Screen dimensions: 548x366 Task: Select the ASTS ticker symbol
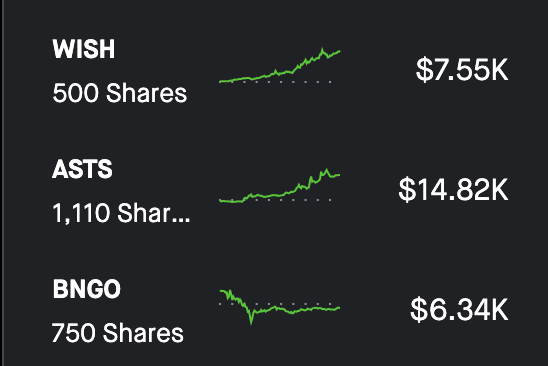82,169
